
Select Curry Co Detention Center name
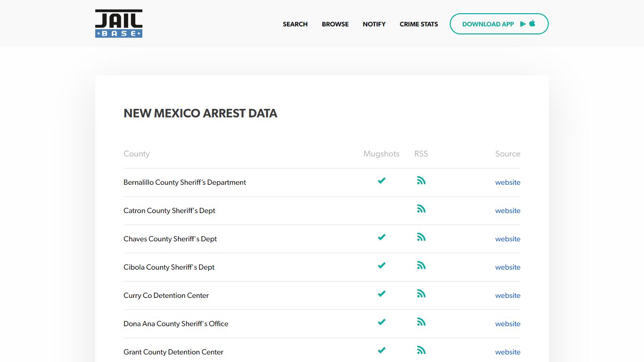coord(166,296)
